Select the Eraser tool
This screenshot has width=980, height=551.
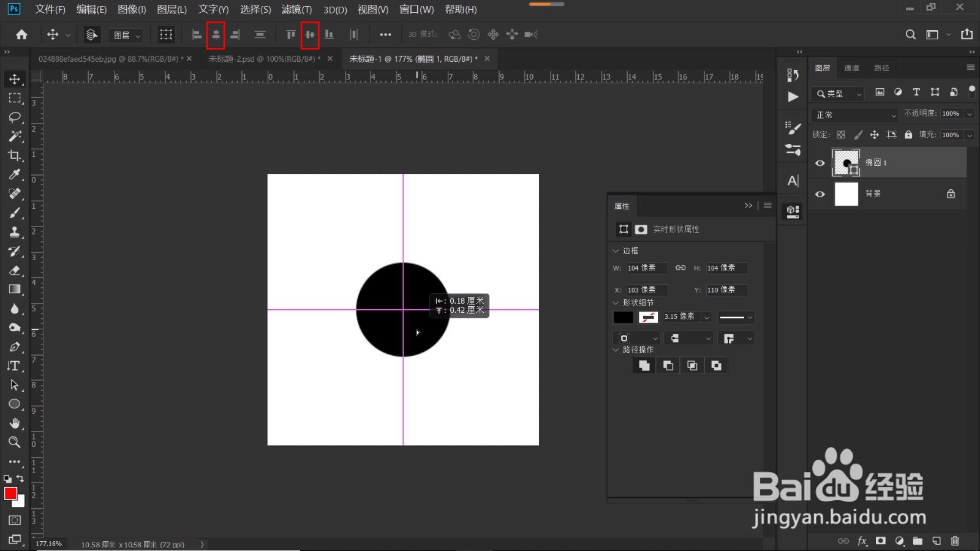tap(15, 270)
